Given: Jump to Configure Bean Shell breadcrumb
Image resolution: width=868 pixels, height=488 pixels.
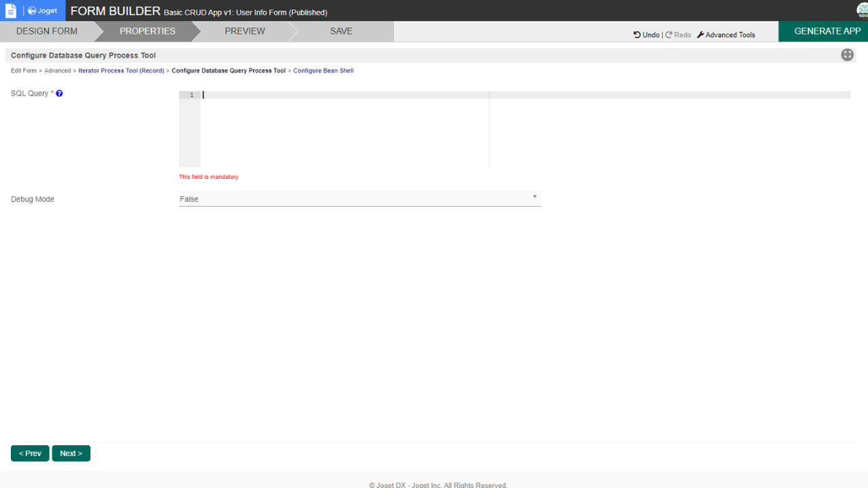Looking at the screenshot, I should pos(323,70).
